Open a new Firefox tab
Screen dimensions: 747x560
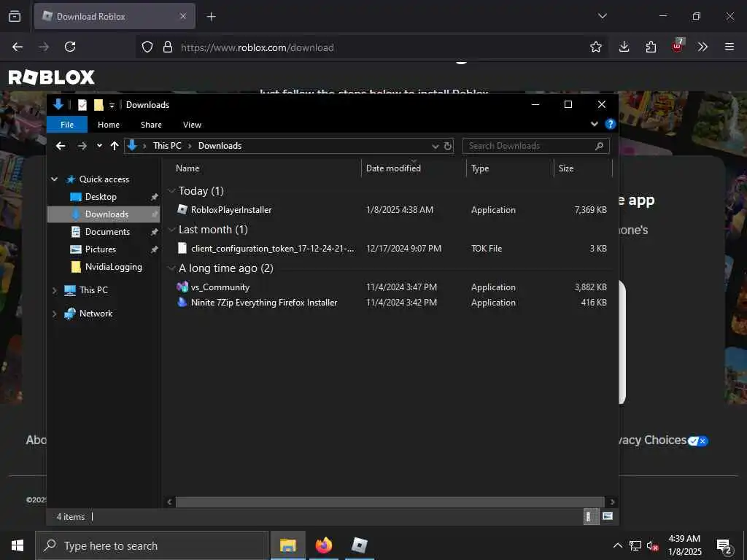tap(211, 17)
